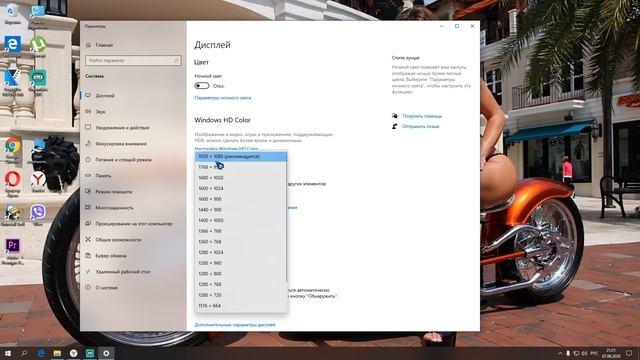Choose 1600 × 900 resolution option

coord(241,199)
